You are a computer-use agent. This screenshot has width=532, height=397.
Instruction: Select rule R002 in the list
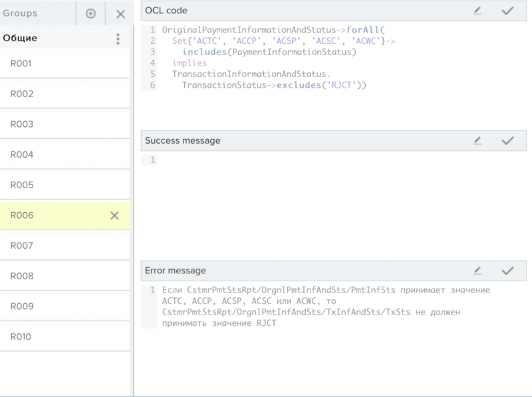65,94
